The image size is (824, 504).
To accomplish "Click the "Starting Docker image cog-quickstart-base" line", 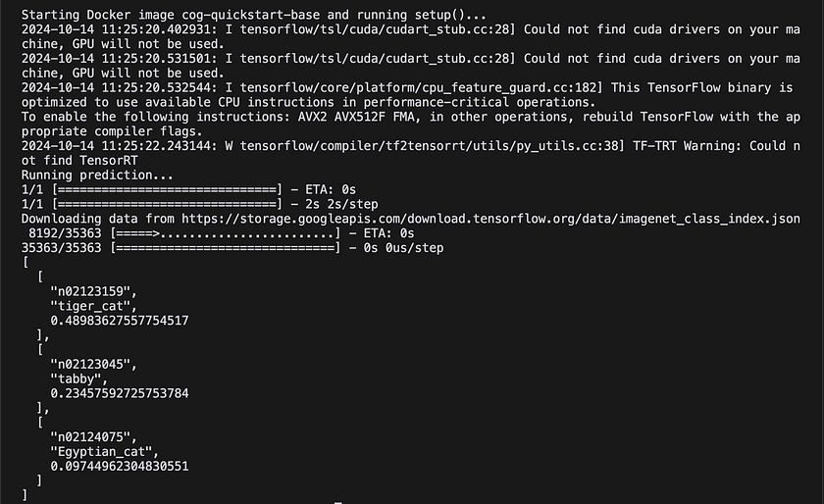I will click(x=254, y=15).
